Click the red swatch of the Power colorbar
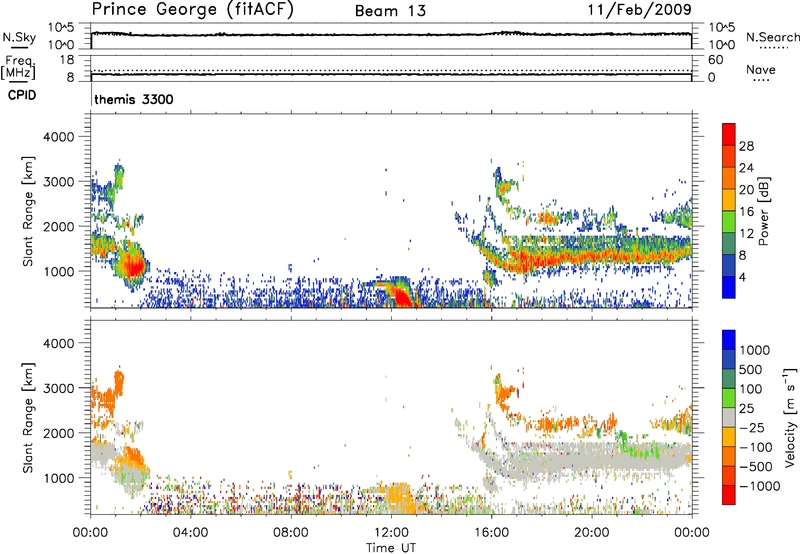The width and height of the screenshot is (800, 554). (x=729, y=134)
